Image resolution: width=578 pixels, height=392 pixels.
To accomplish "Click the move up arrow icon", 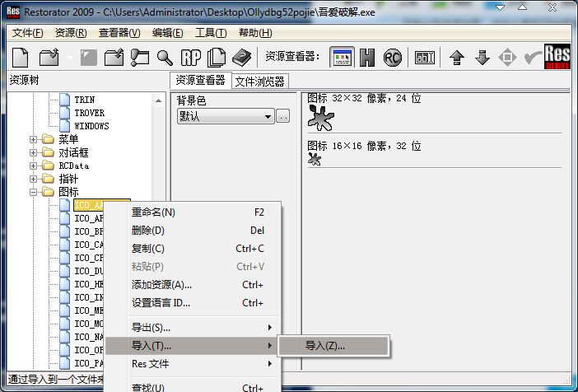I will (457, 58).
